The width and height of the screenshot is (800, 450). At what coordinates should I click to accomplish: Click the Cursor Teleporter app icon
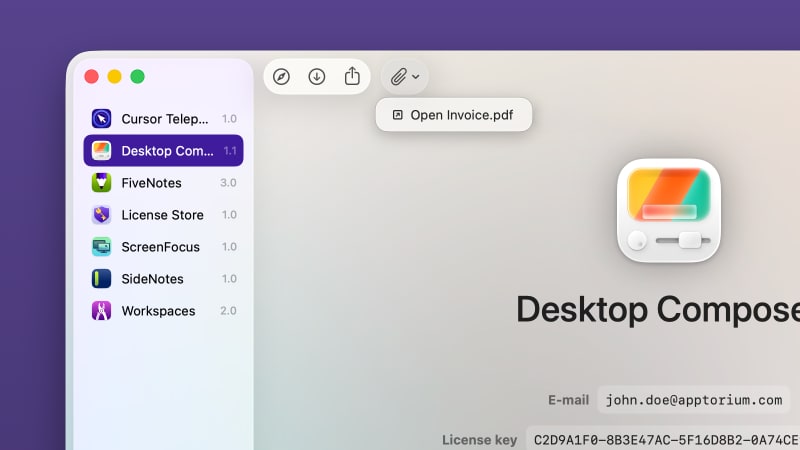(x=101, y=119)
